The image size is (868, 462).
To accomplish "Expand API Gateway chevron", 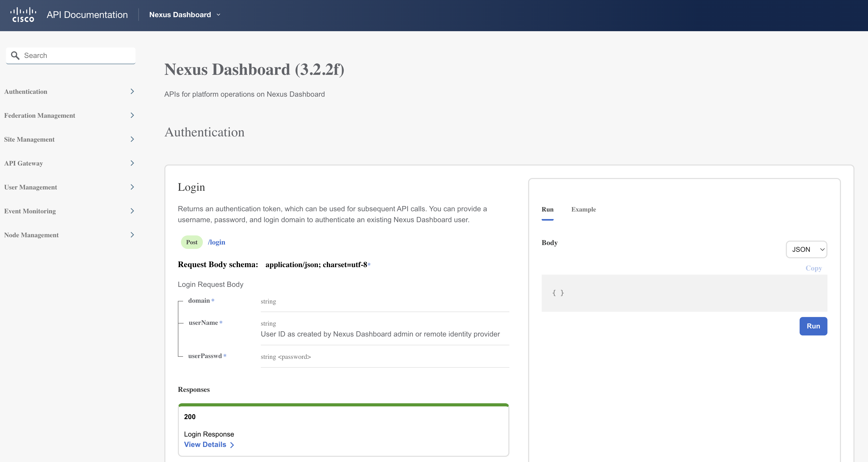I will point(132,163).
